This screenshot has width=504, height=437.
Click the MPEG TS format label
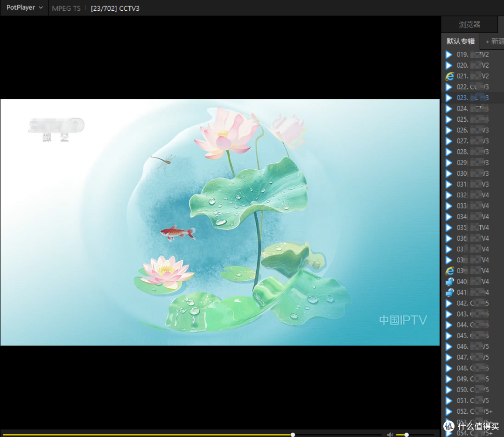click(66, 8)
